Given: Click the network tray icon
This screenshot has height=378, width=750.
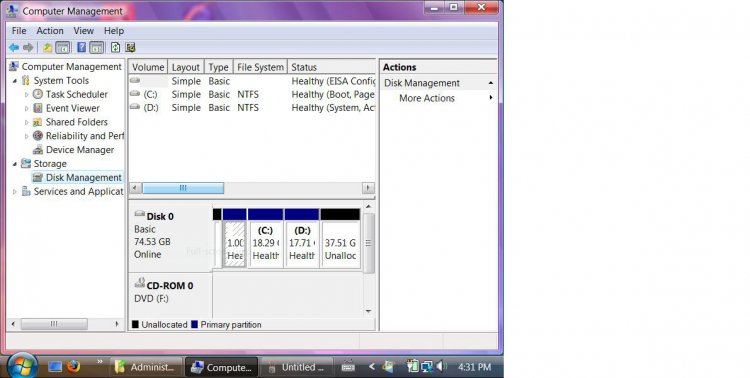Looking at the screenshot, I should pyautogui.click(x=427, y=367).
